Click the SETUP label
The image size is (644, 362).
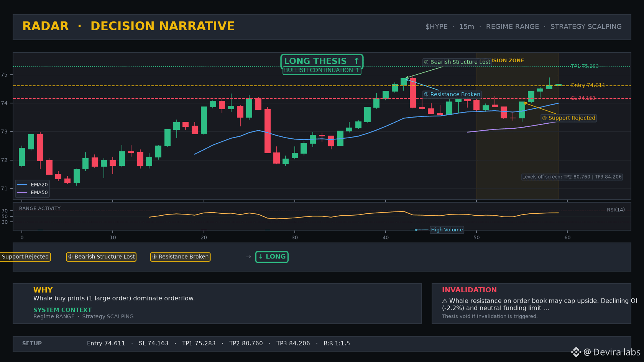32,343
